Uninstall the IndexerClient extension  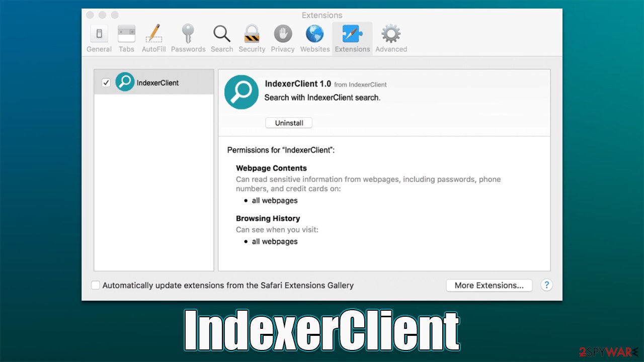(289, 123)
